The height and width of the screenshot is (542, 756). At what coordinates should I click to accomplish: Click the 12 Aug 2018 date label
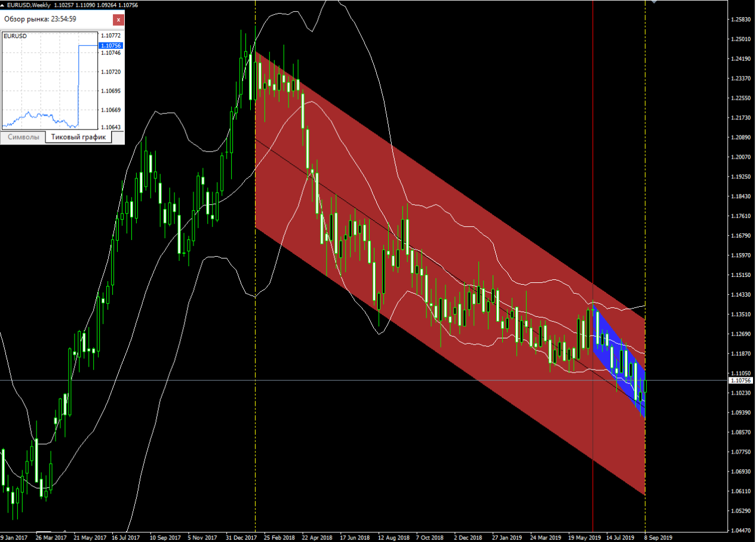click(394, 537)
